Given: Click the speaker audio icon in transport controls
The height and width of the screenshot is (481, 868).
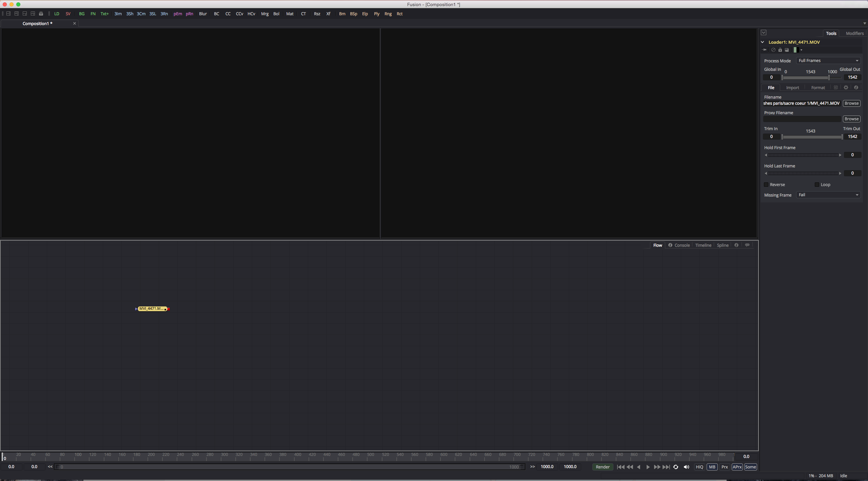Looking at the screenshot, I should tap(687, 467).
